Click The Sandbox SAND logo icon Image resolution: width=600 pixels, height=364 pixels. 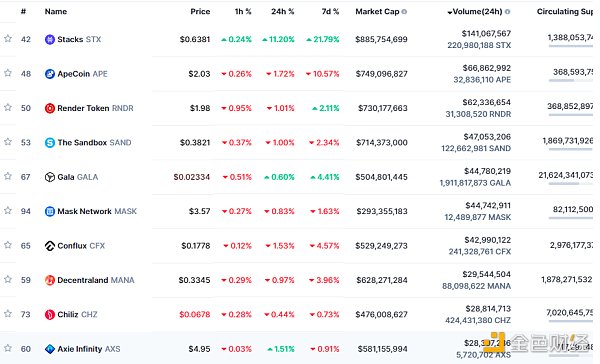(x=50, y=143)
